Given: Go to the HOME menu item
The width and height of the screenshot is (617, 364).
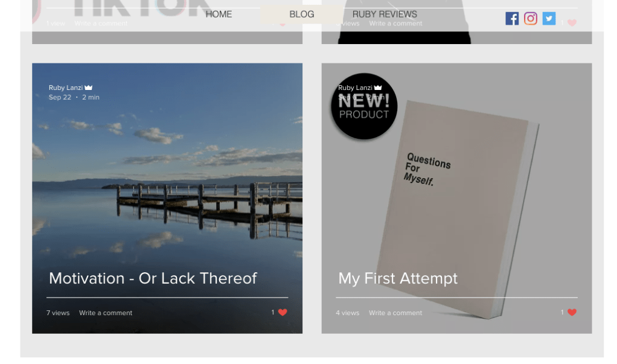Looking at the screenshot, I should (x=219, y=14).
